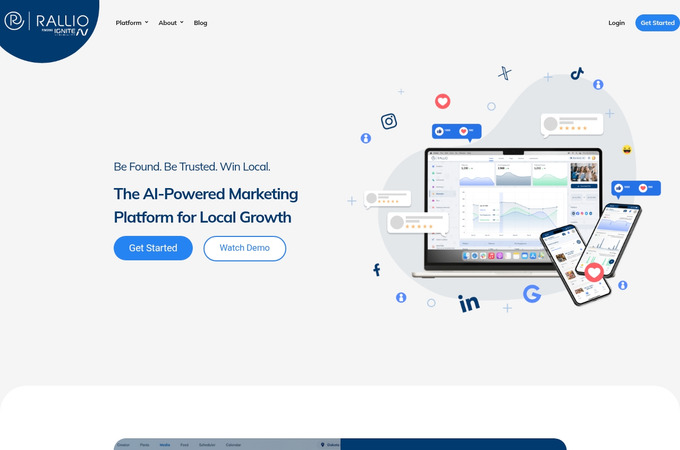Screen dimensions: 680x450
Task: Click the Login link
Action: point(616,23)
